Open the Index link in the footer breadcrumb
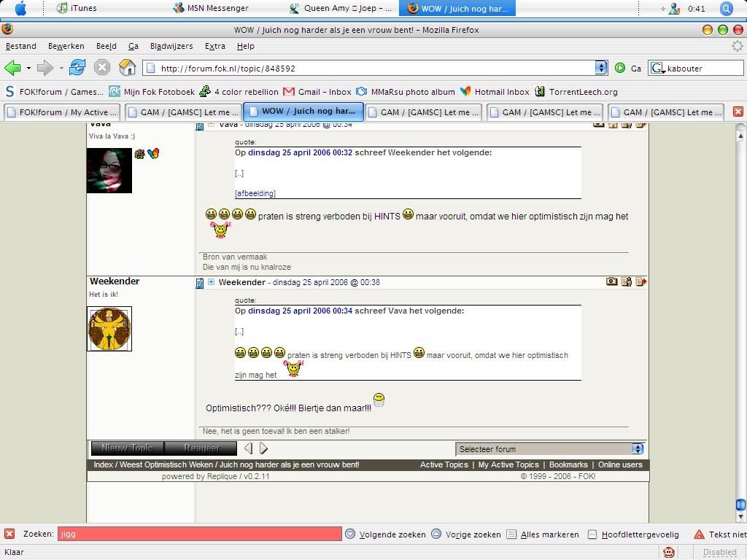747x560 pixels. pos(104,464)
